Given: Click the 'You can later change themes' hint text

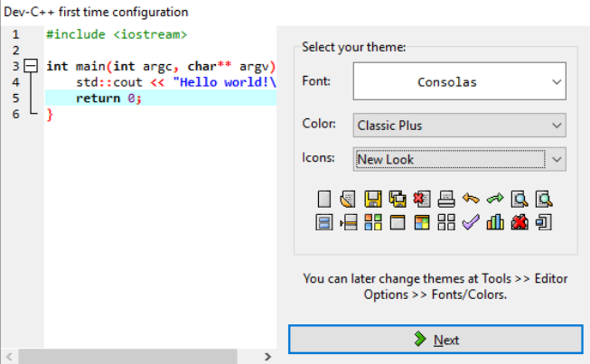Looking at the screenshot, I should (x=435, y=286).
